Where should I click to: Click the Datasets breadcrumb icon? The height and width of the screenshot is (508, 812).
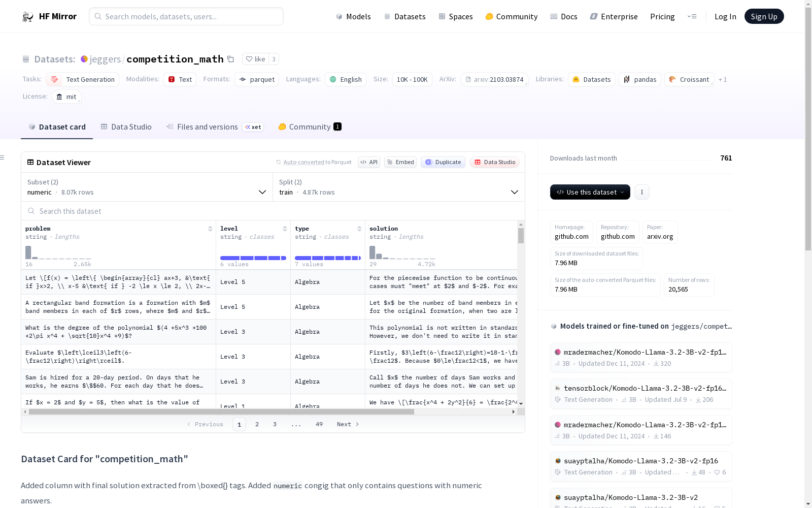[26, 59]
